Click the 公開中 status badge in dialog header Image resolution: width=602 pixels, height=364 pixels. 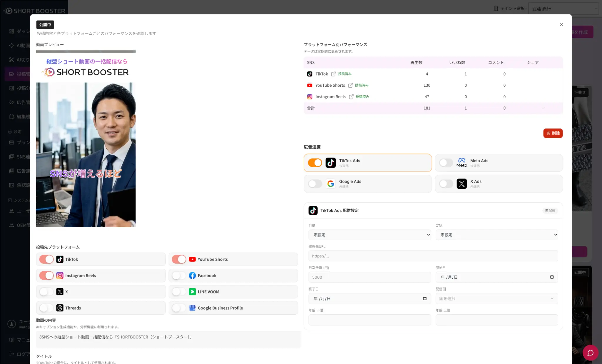click(45, 25)
